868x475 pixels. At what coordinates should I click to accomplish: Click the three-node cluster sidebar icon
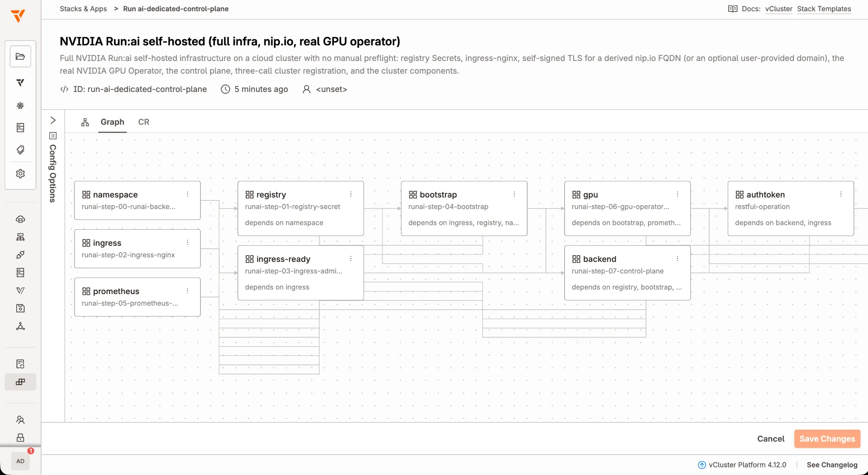coord(20,326)
